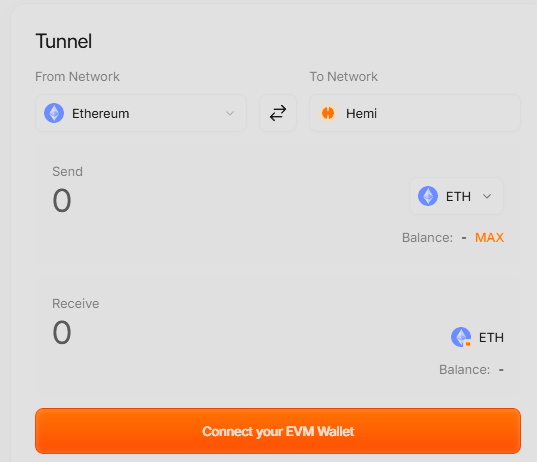Screen dimensions: 537x462
Task: Click the ETH logo in the Send token selector
Action: tap(428, 196)
